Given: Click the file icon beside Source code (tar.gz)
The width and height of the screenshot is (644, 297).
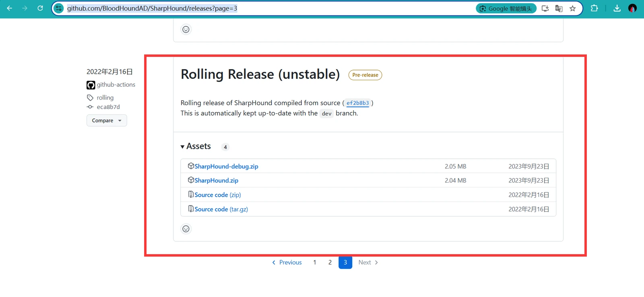Looking at the screenshot, I should (x=191, y=209).
